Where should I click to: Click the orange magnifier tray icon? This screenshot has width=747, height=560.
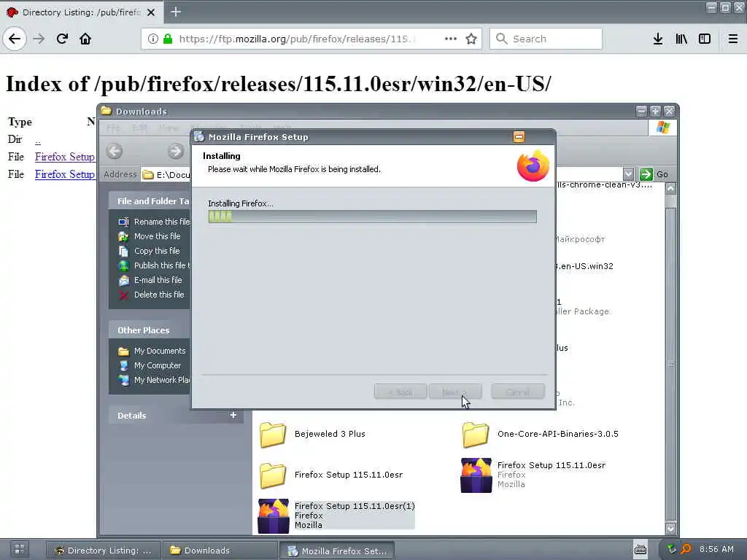[686, 549]
